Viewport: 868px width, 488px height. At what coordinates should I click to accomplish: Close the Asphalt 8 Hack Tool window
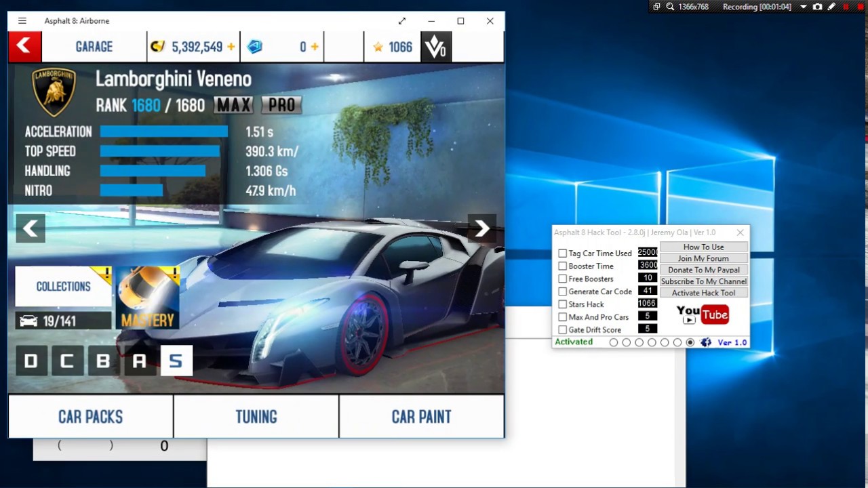(741, 232)
